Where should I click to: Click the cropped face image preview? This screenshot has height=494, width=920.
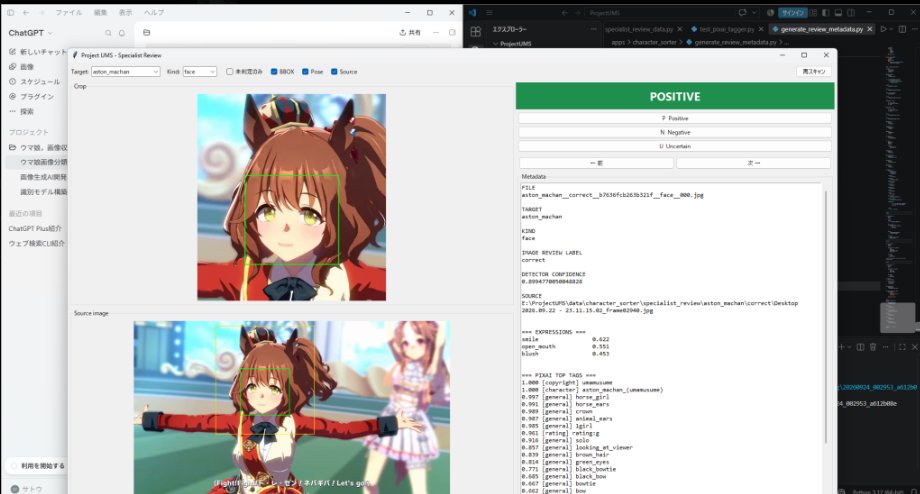pyautogui.click(x=292, y=197)
